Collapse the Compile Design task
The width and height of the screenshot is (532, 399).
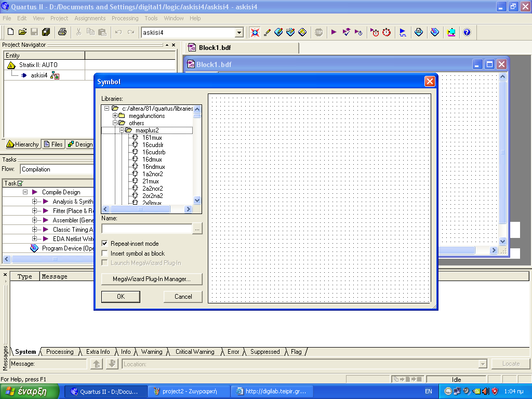(x=25, y=192)
